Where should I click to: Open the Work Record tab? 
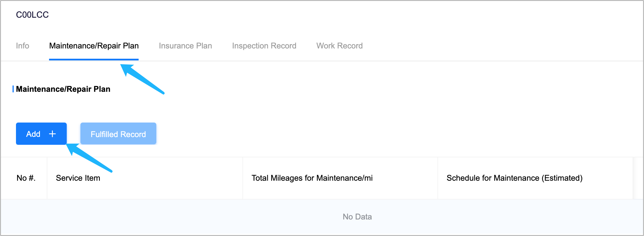point(339,46)
